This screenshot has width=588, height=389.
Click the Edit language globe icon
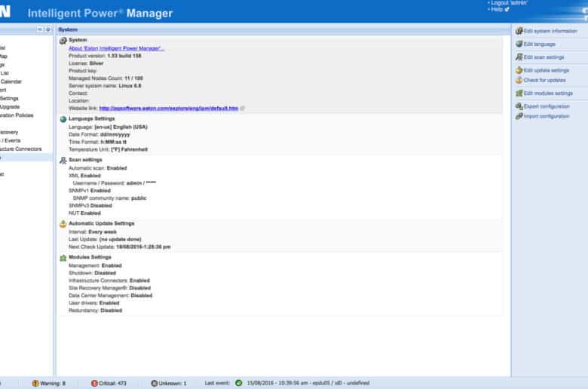519,44
